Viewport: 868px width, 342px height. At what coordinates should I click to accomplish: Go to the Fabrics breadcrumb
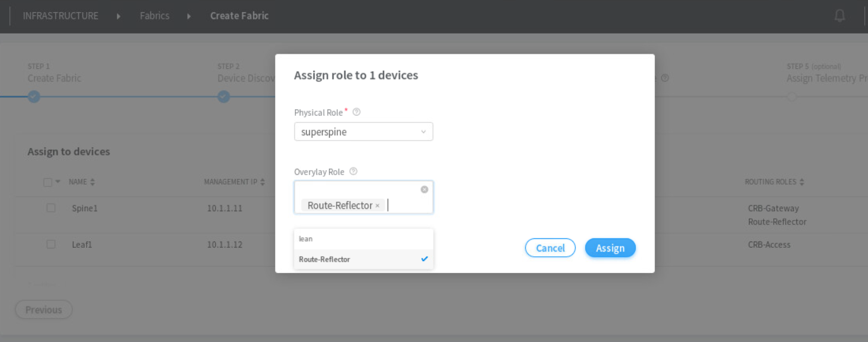pyautogui.click(x=154, y=16)
